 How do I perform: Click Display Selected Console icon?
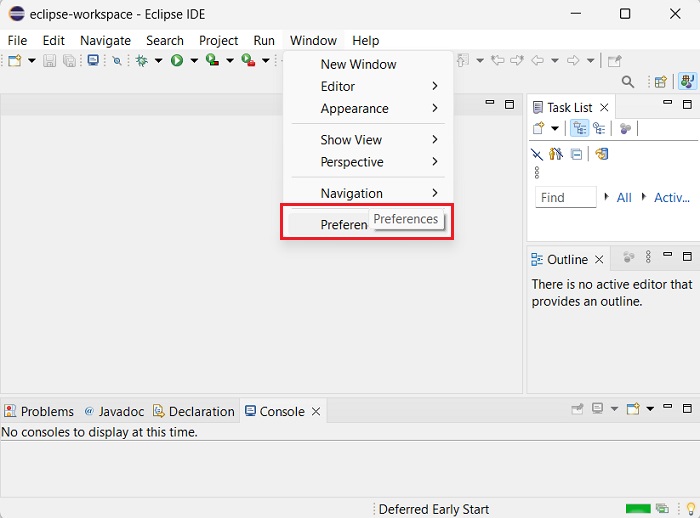point(597,409)
